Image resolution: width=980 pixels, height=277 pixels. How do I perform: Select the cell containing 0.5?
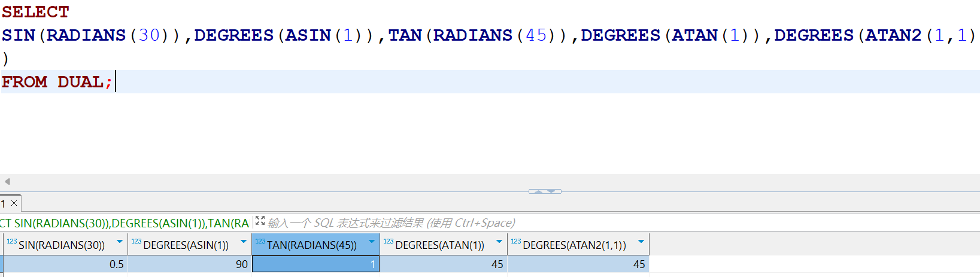tap(66, 264)
